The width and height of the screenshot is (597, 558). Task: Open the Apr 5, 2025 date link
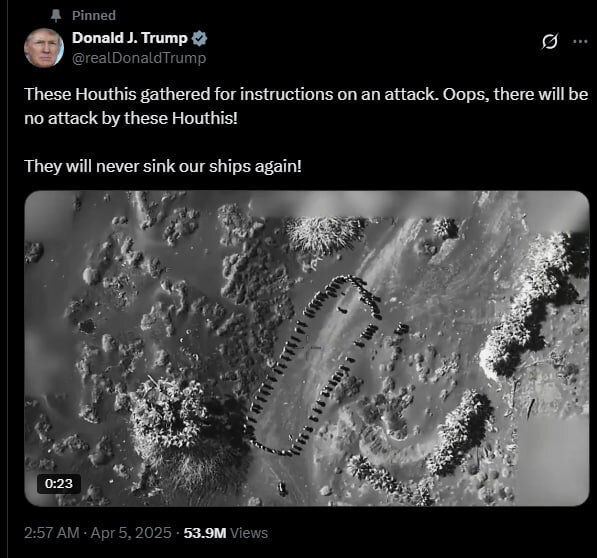click(131, 533)
